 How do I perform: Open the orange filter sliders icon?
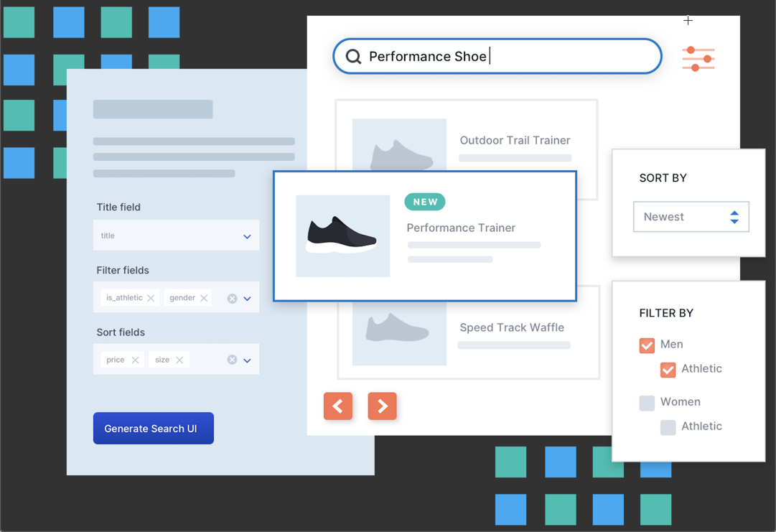click(698, 59)
